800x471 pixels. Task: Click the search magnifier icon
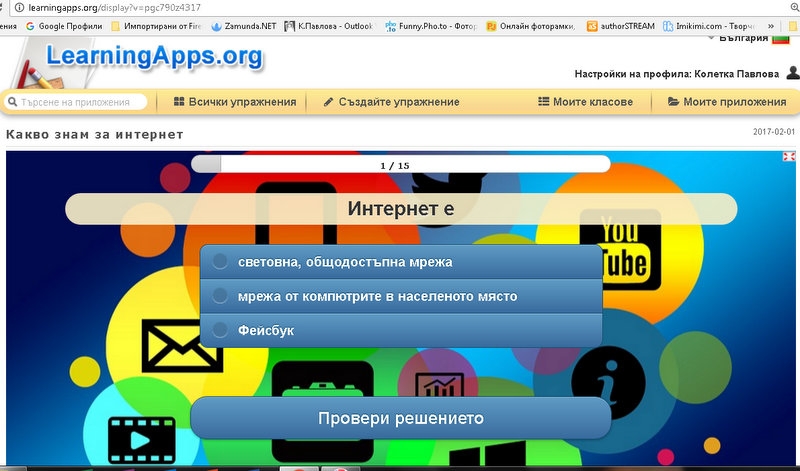[13, 102]
